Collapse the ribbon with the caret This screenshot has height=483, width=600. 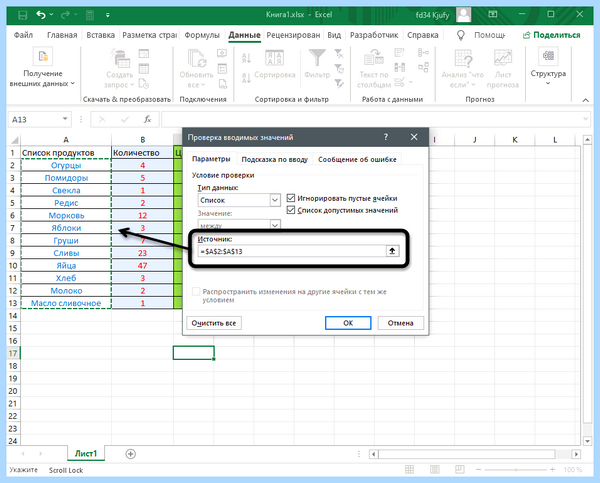pos(585,100)
